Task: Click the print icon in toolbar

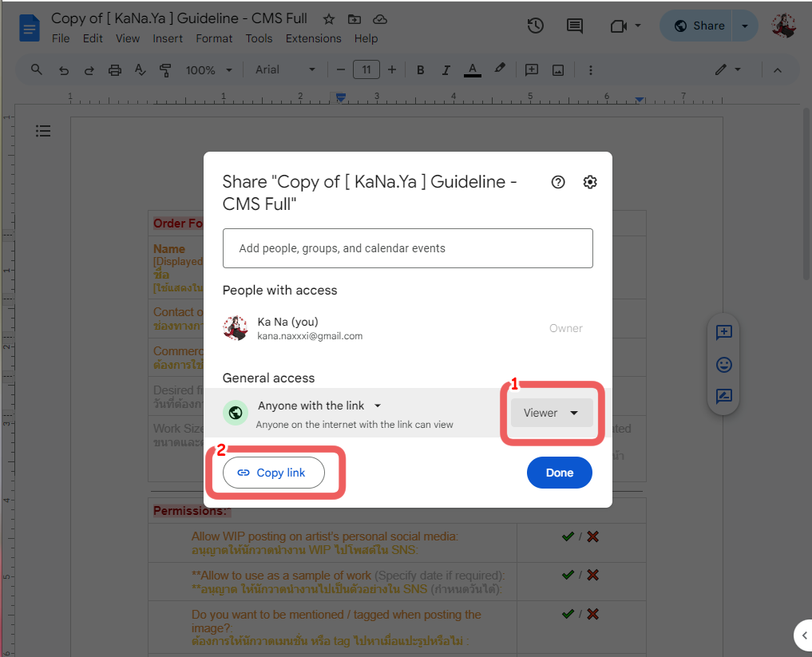Action: tap(114, 70)
